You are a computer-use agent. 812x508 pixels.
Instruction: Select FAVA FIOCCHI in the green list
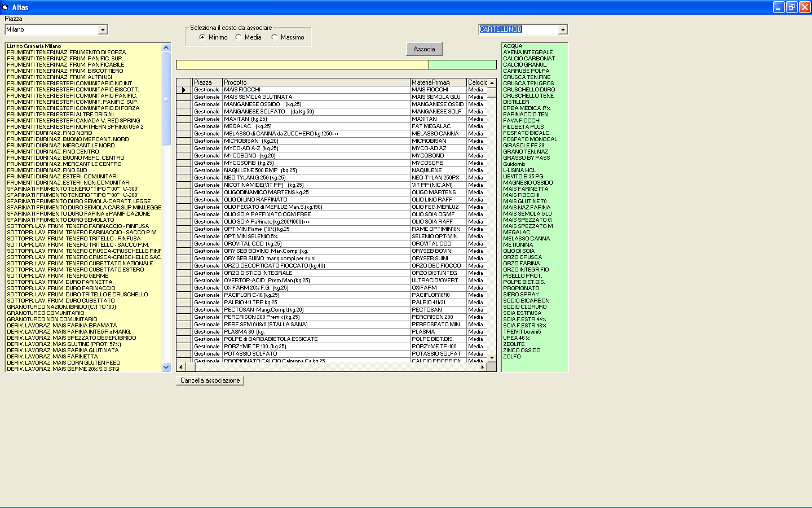pos(522,121)
